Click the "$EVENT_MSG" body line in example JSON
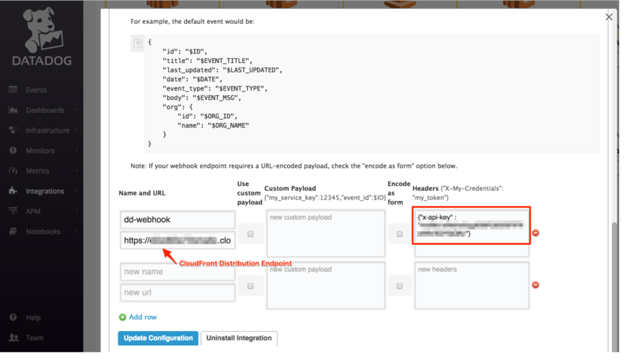 202,98
